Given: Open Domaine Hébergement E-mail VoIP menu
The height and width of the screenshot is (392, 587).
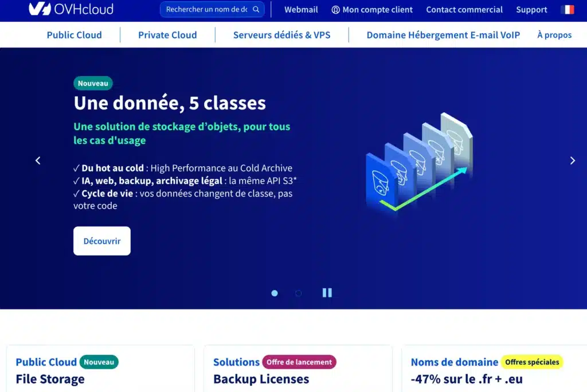Looking at the screenshot, I should (443, 35).
